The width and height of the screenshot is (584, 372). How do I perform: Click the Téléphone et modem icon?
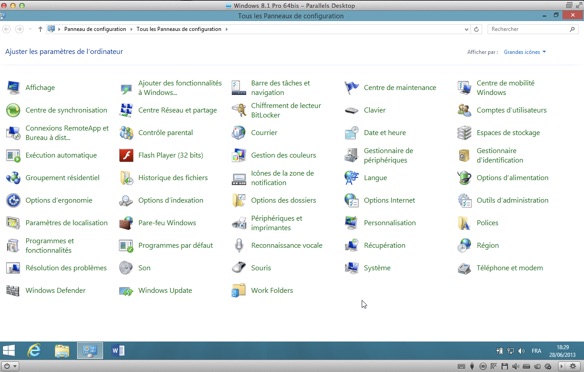[464, 268]
